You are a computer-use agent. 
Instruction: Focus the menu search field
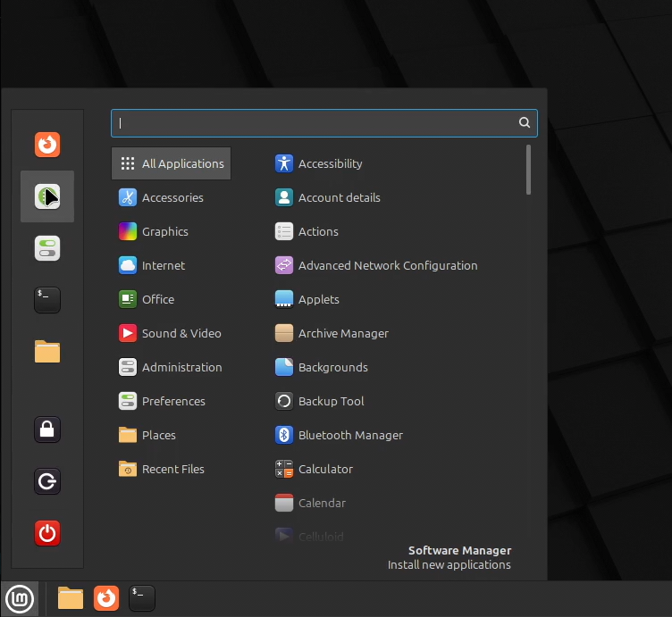[324, 123]
